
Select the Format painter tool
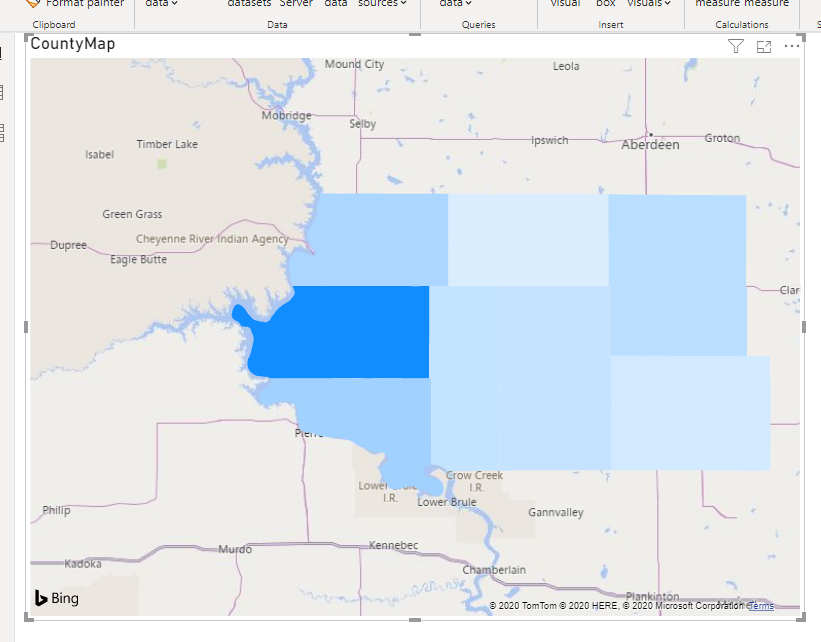coord(75,4)
